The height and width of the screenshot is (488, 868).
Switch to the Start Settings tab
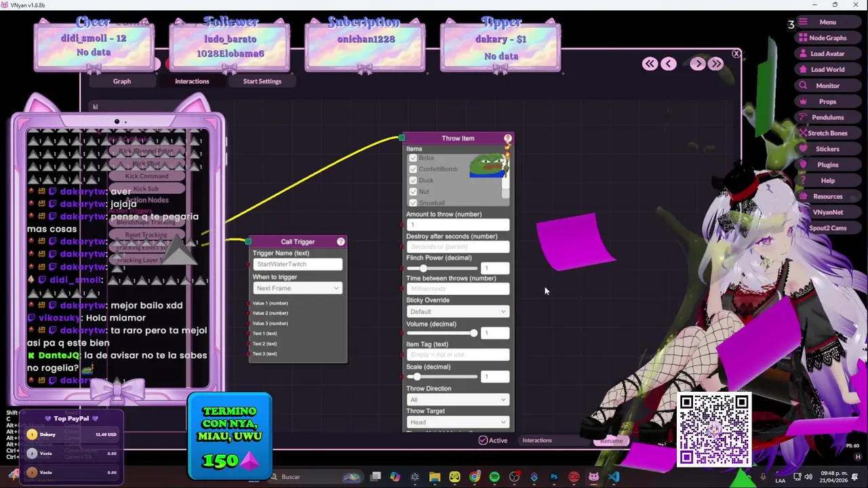[x=262, y=81]
